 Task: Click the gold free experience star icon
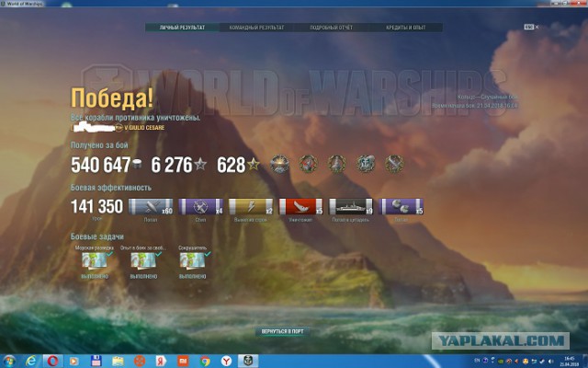[x=254, y=164]
